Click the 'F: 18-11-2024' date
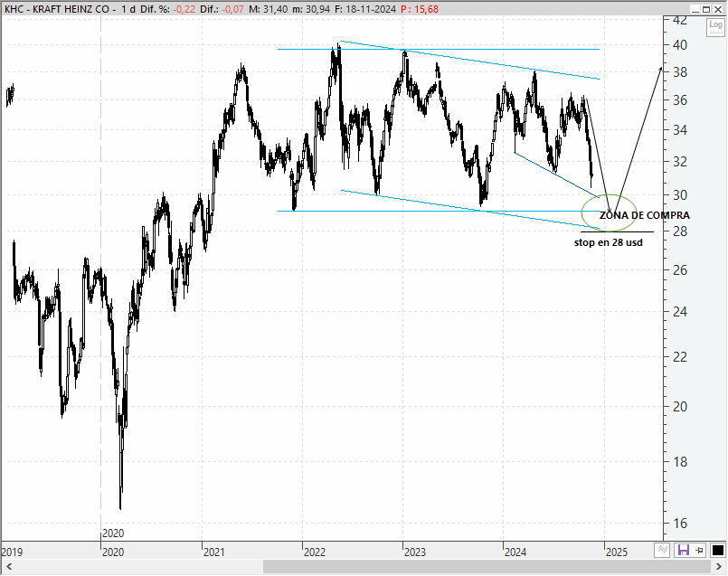 [365, 9]
